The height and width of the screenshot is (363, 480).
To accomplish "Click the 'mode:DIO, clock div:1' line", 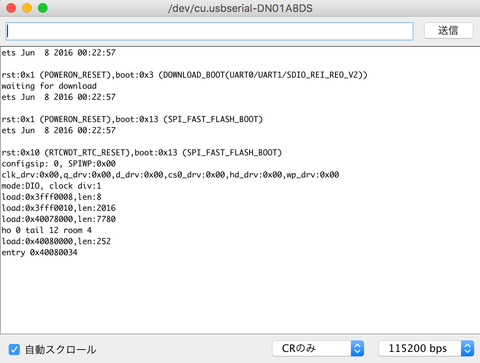I will point(51,186).
